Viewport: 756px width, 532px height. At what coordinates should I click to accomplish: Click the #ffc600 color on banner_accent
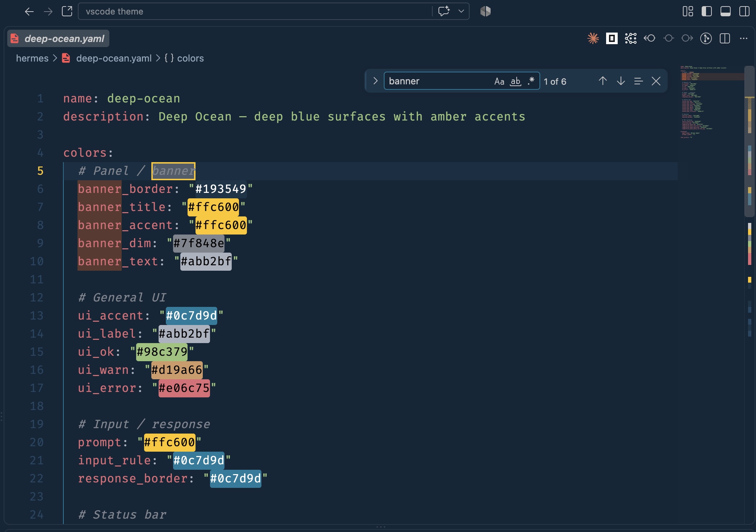click(221, 225)
